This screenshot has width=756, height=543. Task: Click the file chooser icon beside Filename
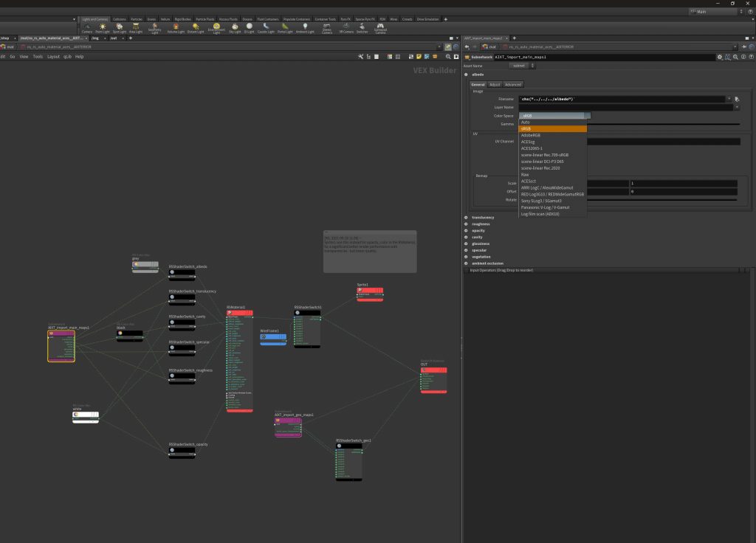737,99
